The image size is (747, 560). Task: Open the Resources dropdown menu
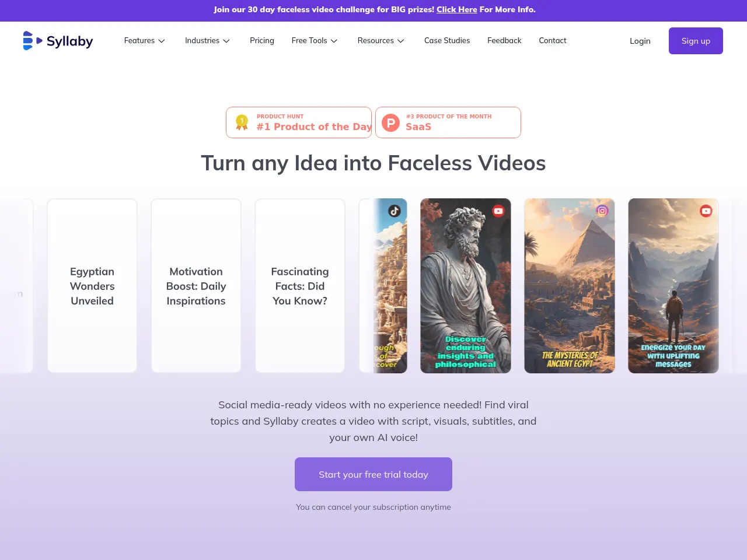(381, 41)
